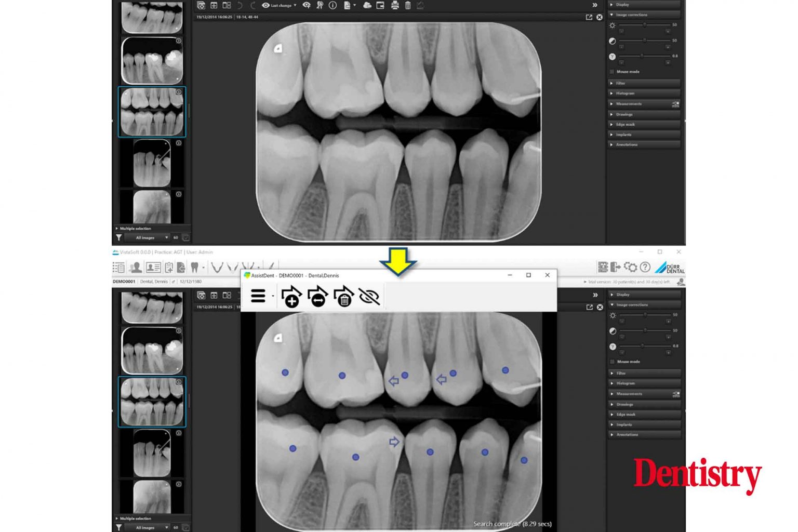This screenshot has width=798, height=532.
Task: Click the help question-mark button
Action: pyautogui.click(x=645, y=267)
